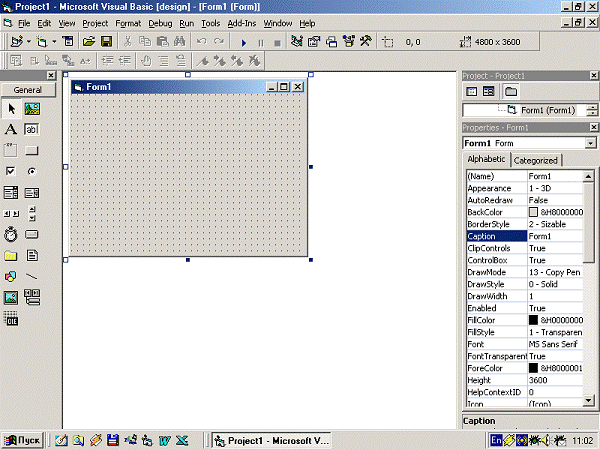This screenshot has width=600, height=450.
Task: Click the Save Project disk icon
Action: click(105, 42)
